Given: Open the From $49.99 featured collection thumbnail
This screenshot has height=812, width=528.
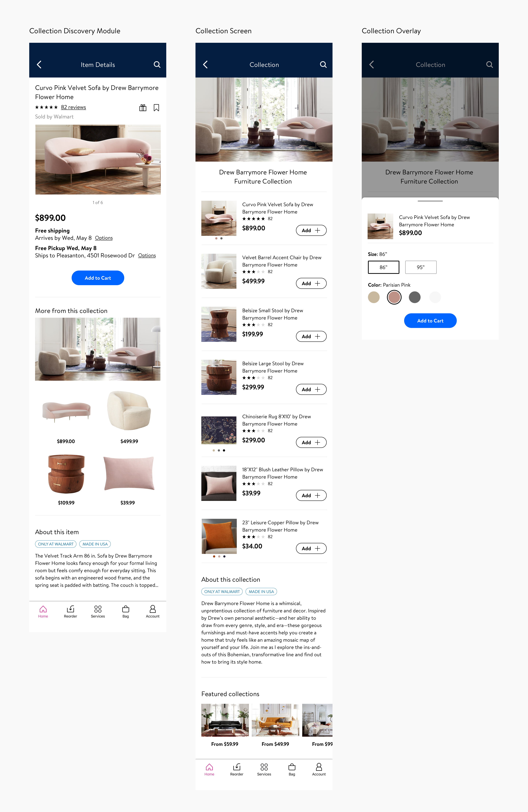Looking at the screenshot, I should (x=275, y=720).
